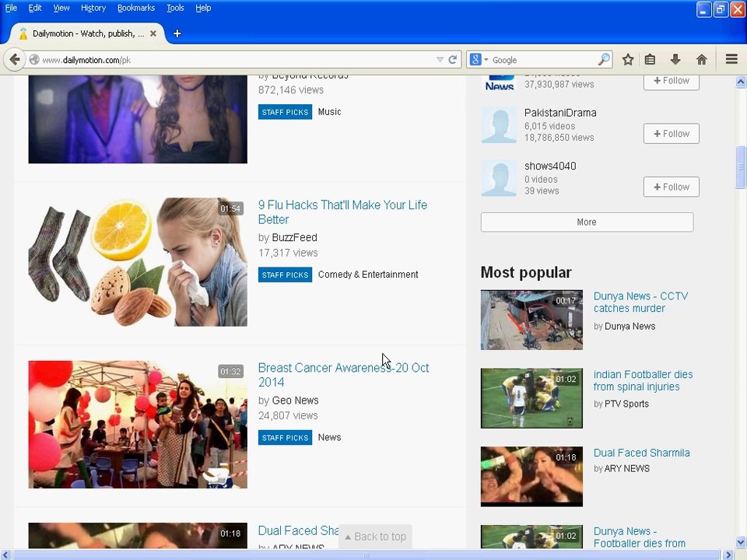This screenshot has width=747, height=560.
Task: Open the Geo News uploader link
Action: coord(295,401)
